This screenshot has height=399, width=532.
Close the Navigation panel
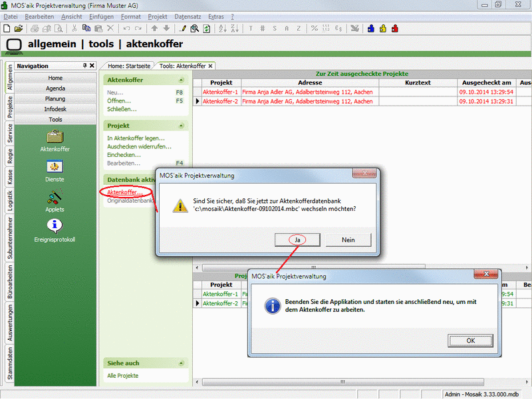(92, 65)
